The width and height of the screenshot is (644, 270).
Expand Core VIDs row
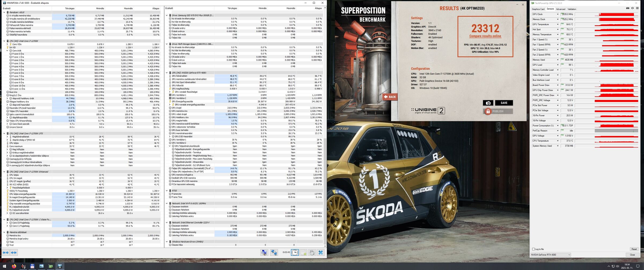click(7, 44)
